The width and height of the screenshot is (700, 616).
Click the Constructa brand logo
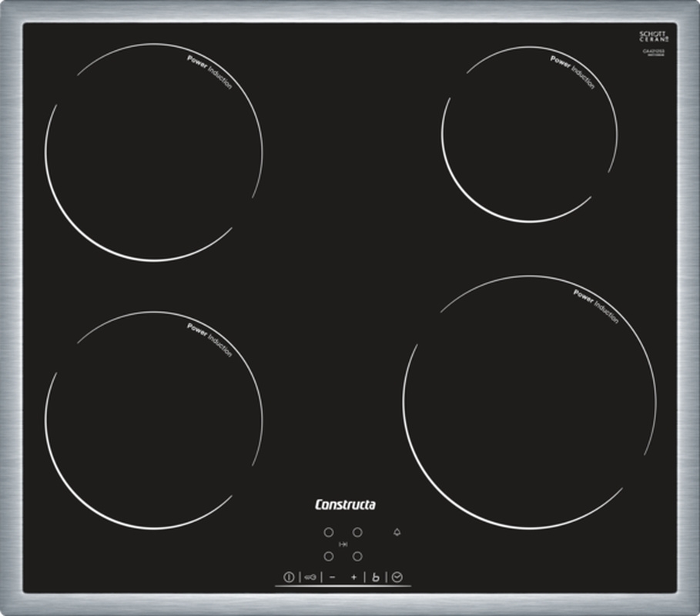(345, 505)
